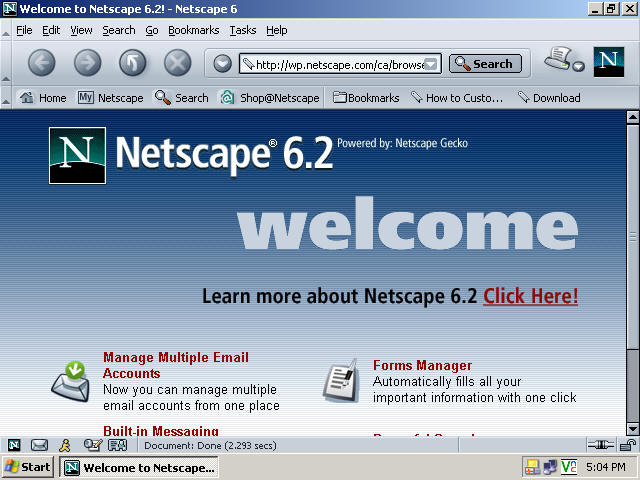Image resolution: width=640 pixels, height=480 pixels.
Task: Reload the page using the Reload button
Action: click(x=132, y=63)
